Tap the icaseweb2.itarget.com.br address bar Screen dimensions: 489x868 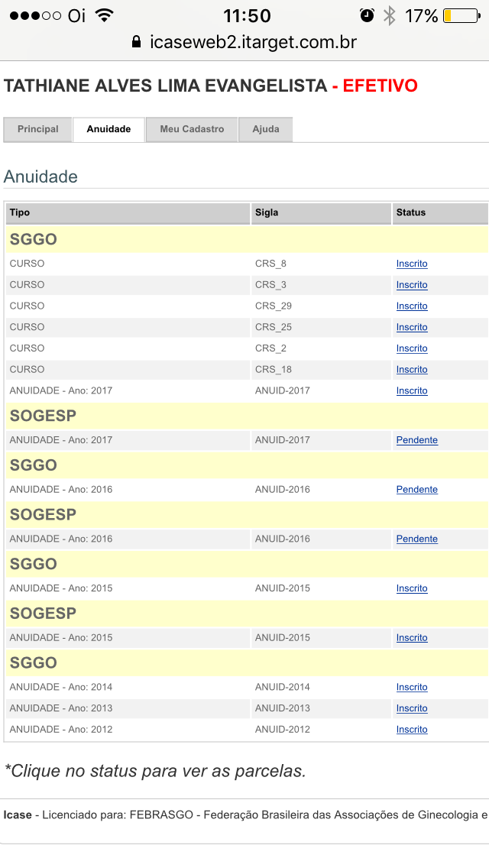[x=252, y=42]
